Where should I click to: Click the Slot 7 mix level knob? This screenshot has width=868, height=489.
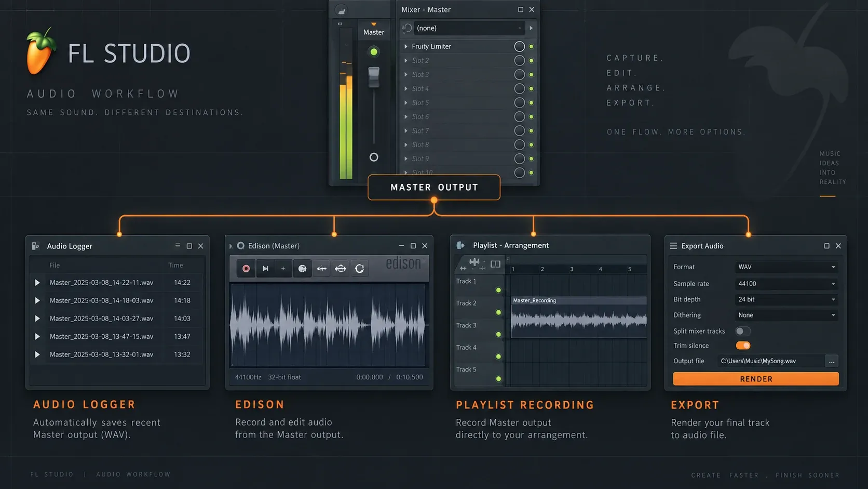tap(519, 131)
